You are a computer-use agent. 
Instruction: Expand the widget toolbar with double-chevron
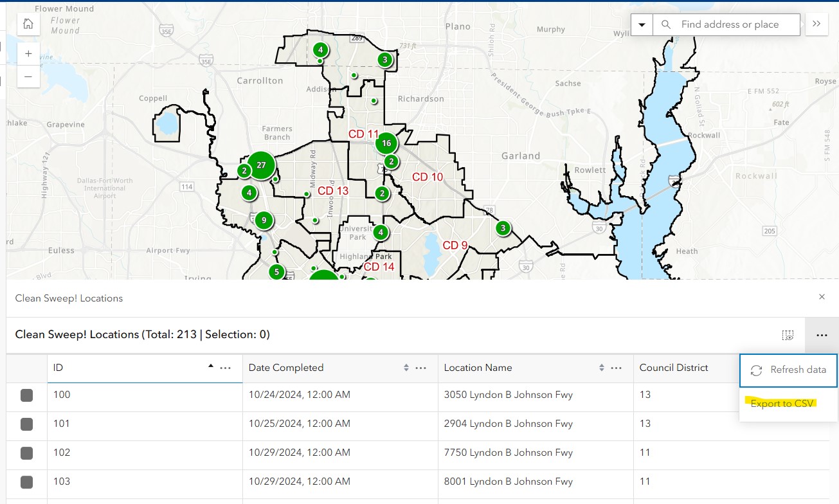[x=816, y=24]
